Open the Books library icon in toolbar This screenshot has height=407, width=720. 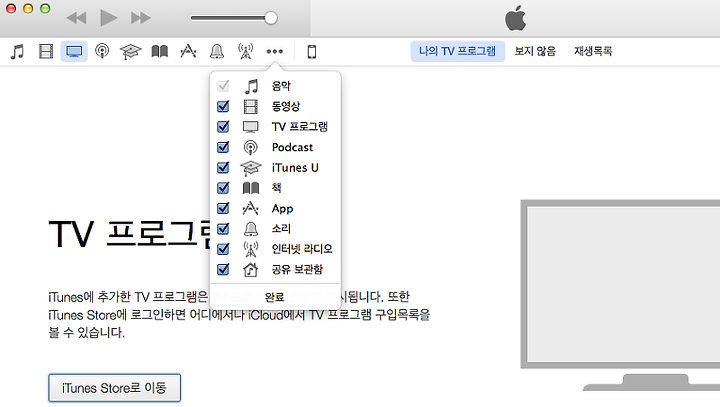tap(160, 51)
